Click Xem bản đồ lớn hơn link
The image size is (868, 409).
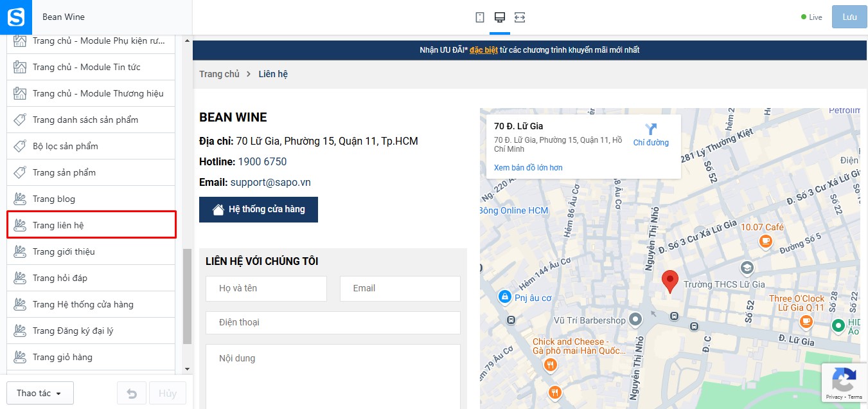coord(528,168)
